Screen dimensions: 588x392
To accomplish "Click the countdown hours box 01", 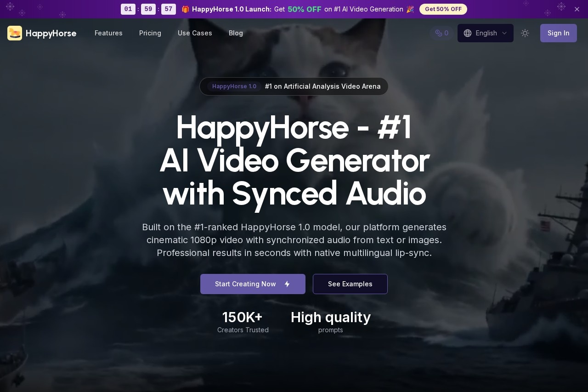I will click(128, 9).
